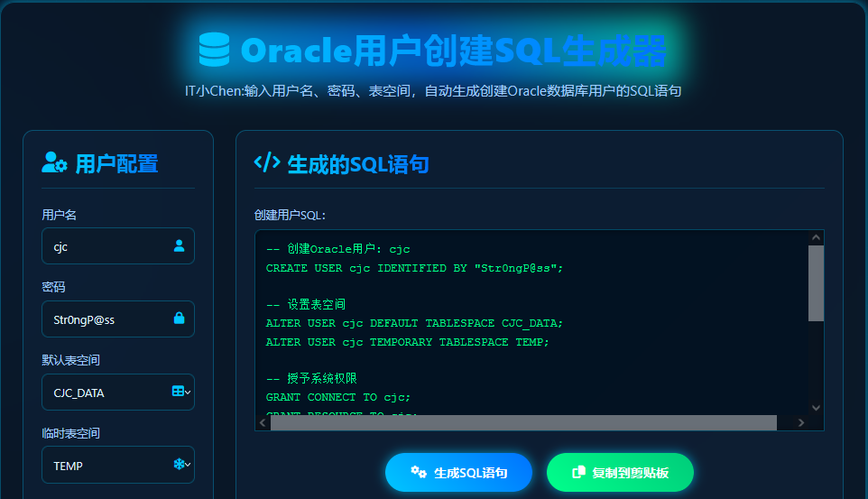Image resolution: width=868 pixels, height=499 pixels.
Task: Click the ALTER USER cjc TEMPORARY TABLESPACE line
Action: tap(408, 342)
